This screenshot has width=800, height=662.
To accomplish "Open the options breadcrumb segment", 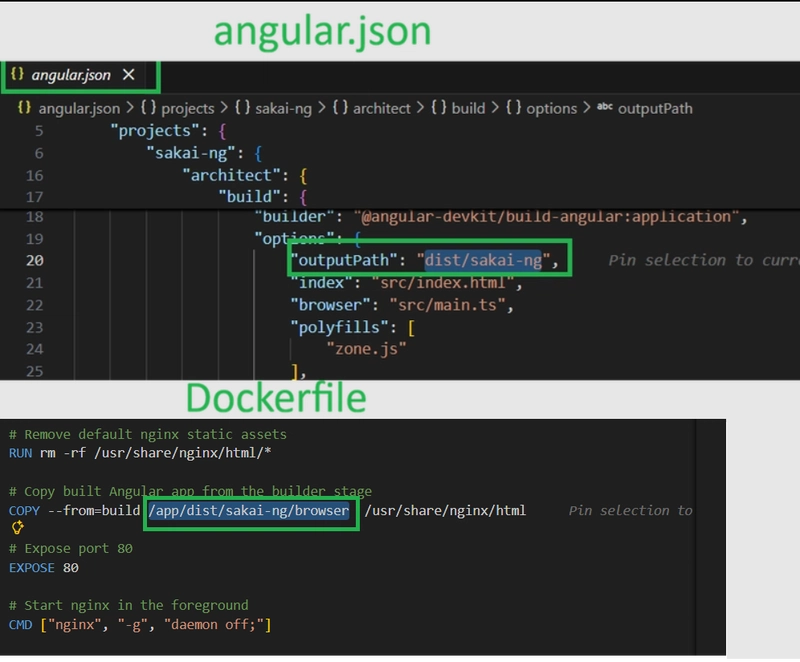I will [x=552, y=108].
